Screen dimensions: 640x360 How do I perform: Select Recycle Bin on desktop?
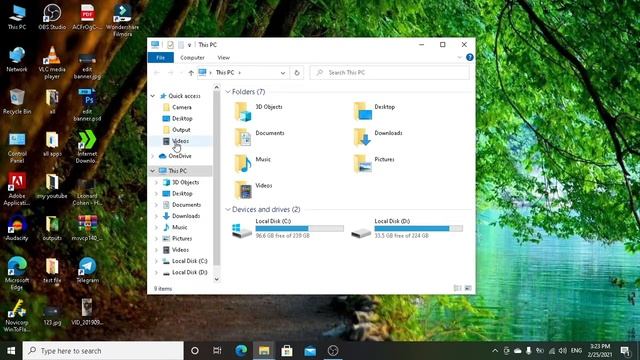coord(17,102)
